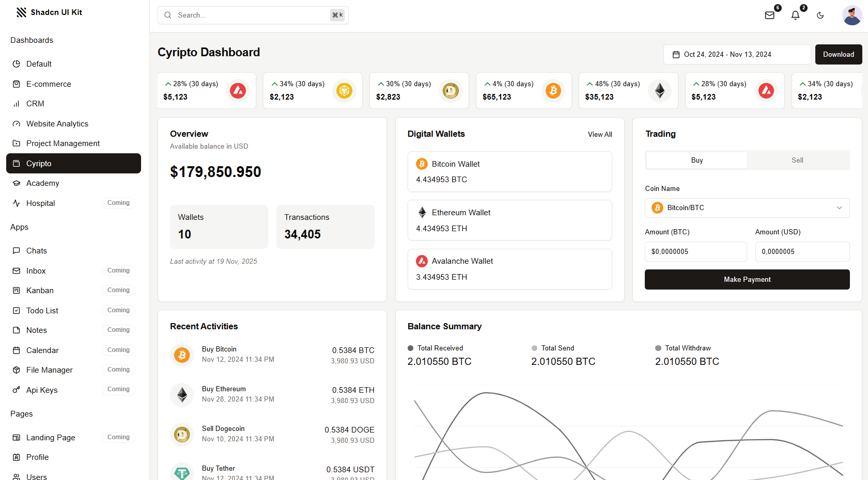Click the Amount (USD) input field
This screenshot has width=868, height=480.
[802, 252]
